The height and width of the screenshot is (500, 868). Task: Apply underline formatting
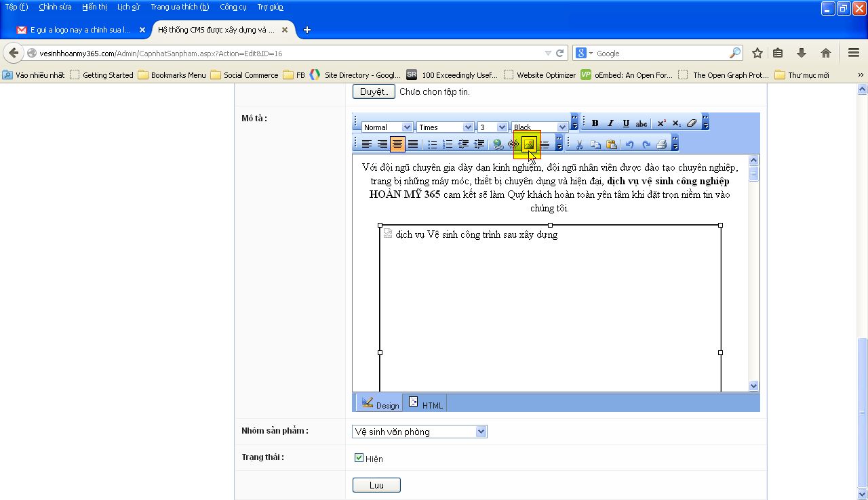coord(626,123)
